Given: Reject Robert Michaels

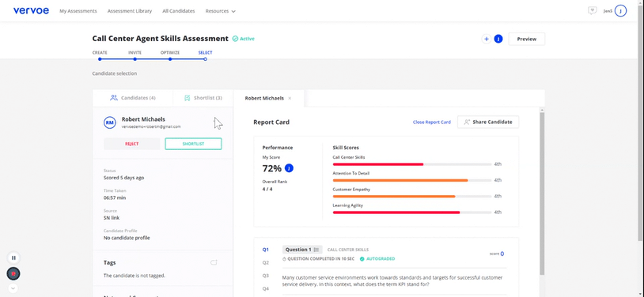Looking at the screenshot, I should coord(132,144).
